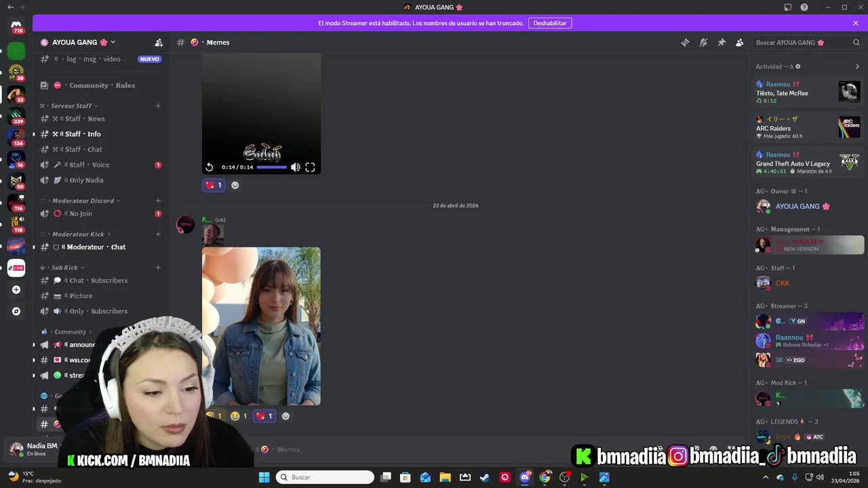Open Chrome from taskbar

pyautogui.click(x=545, y=477)
